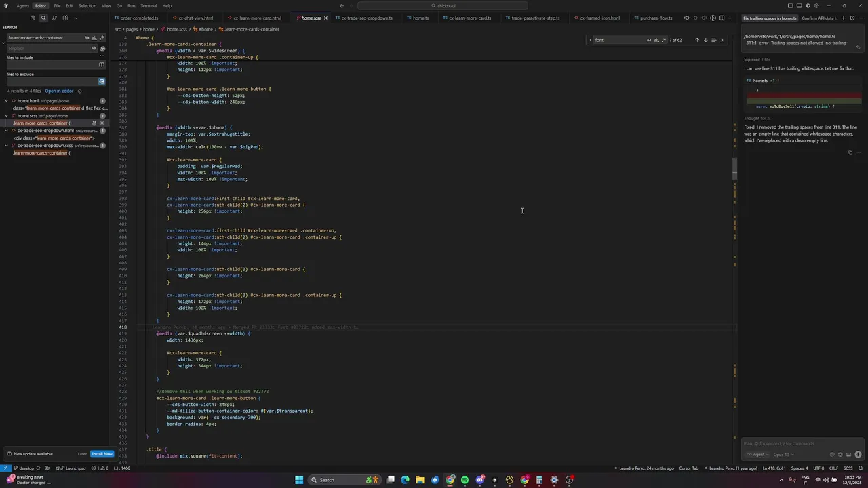Open the Explorer files icon in the sidebar
868x488 pixels.
pyautogui.click(x=33, y=18)
